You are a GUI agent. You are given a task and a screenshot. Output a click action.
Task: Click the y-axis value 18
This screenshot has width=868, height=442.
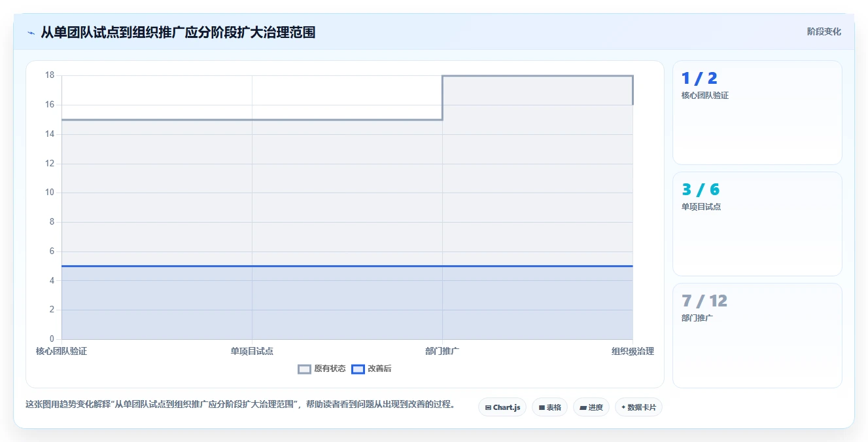click(x=50, y=75)
